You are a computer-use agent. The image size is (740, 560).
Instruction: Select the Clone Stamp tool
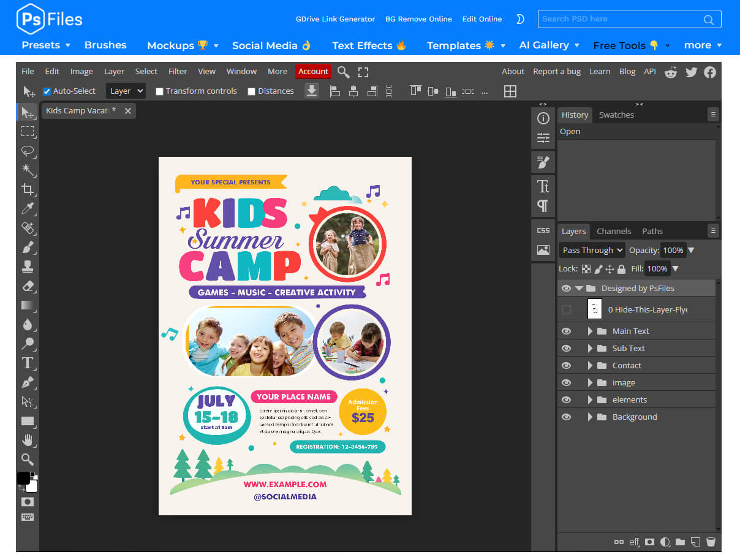[28, 267]
